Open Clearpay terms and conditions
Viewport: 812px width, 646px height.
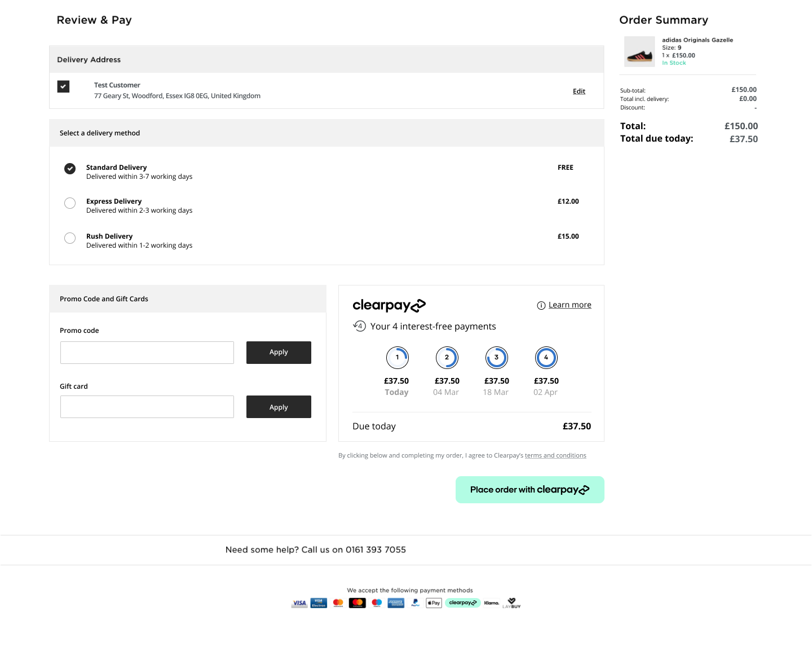tap(555, 455)
